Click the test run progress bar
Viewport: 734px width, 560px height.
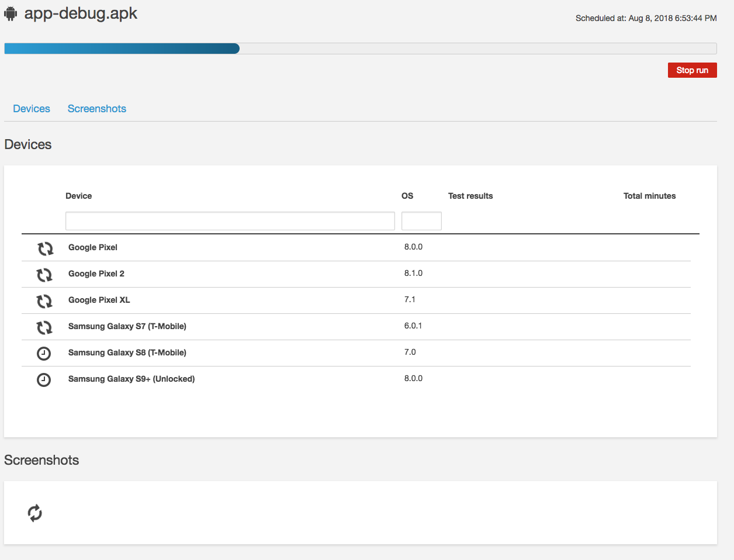360,49
